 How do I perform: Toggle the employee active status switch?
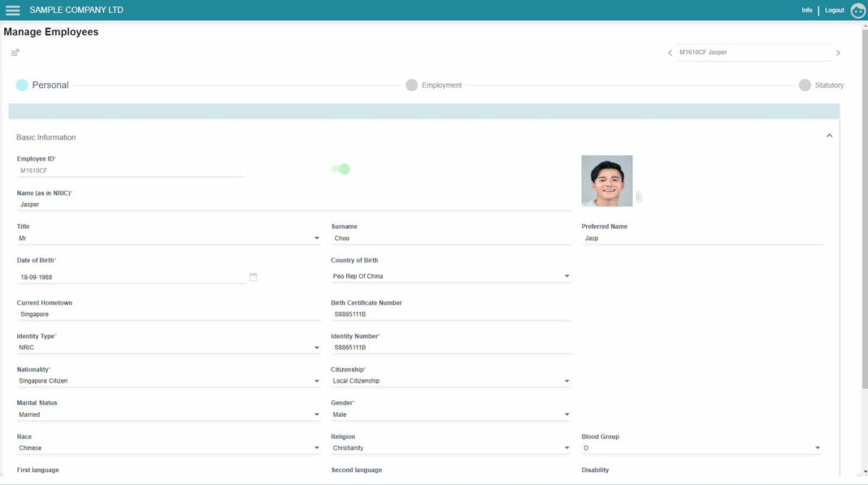tap(341, 169)
